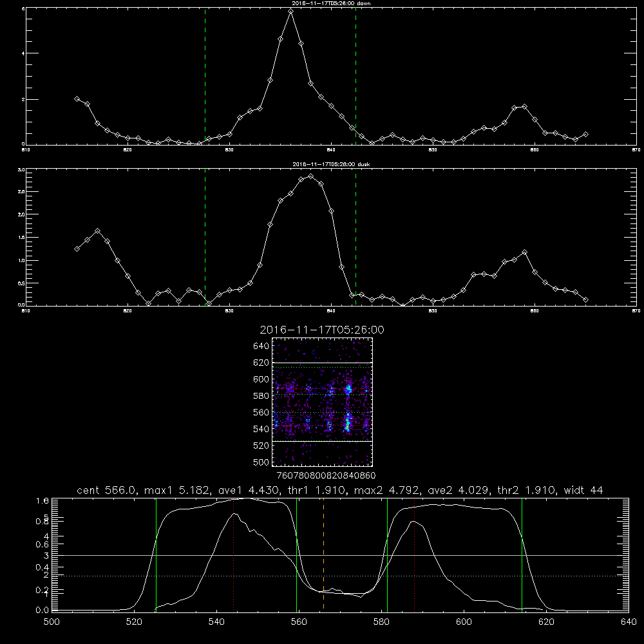Click the dusk plot title '2016-11-17T05:26:00 dusk'
This screenshot has height=644, width=644.
[x=331, y=164]
